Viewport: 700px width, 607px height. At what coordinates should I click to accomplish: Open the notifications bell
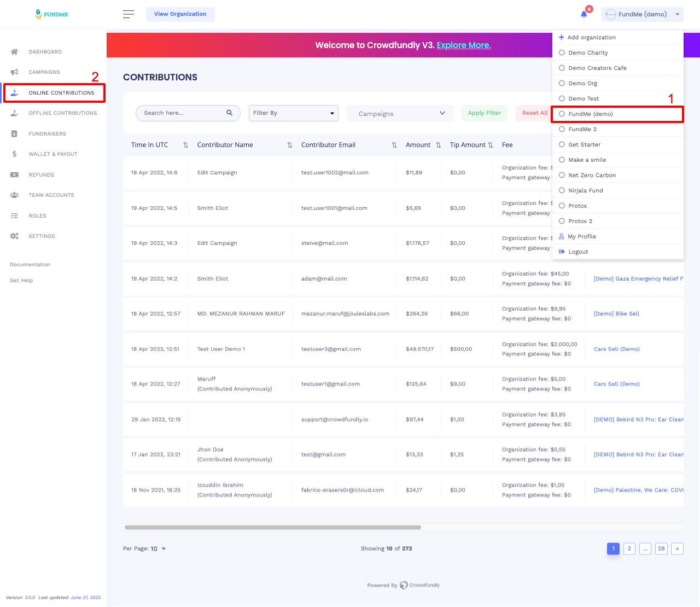click(584, 14)
